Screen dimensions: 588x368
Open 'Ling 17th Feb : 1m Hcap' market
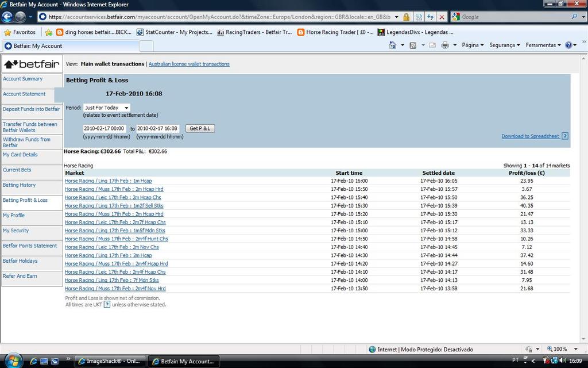click(x=109, y=181)
